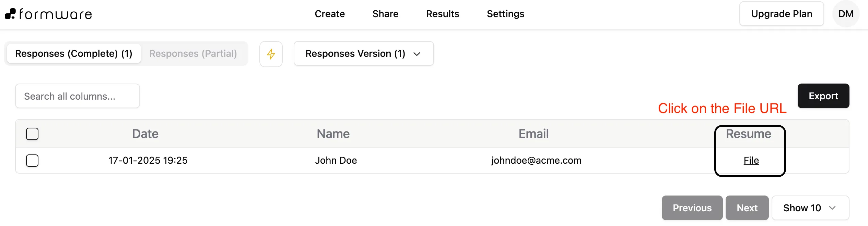This screenshot has height=226, width=868.
Task: Go to the Share page
Action: (385, 14)
